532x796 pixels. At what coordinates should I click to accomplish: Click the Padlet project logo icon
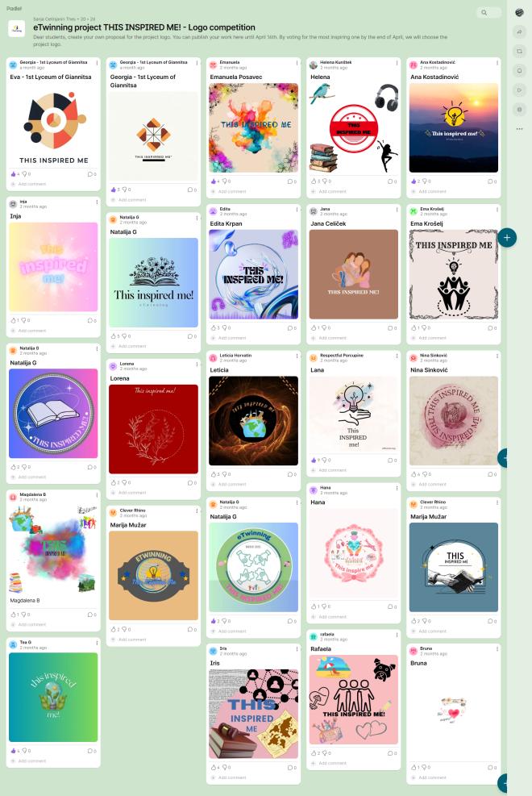click(17, 29)
